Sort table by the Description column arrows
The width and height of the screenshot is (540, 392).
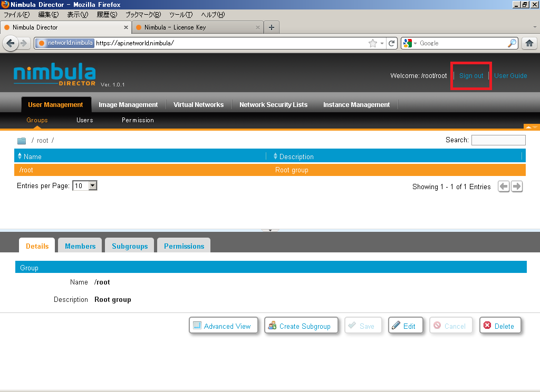(x=275, y=156)
